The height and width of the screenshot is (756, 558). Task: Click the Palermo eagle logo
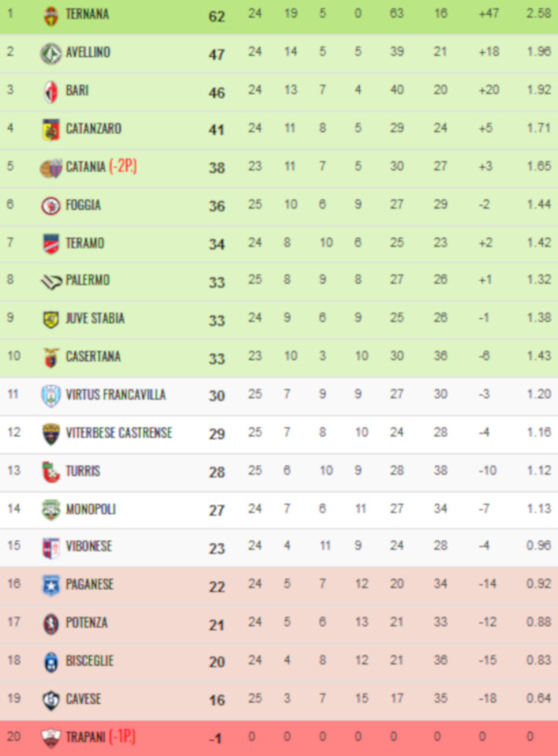point(50,281)
